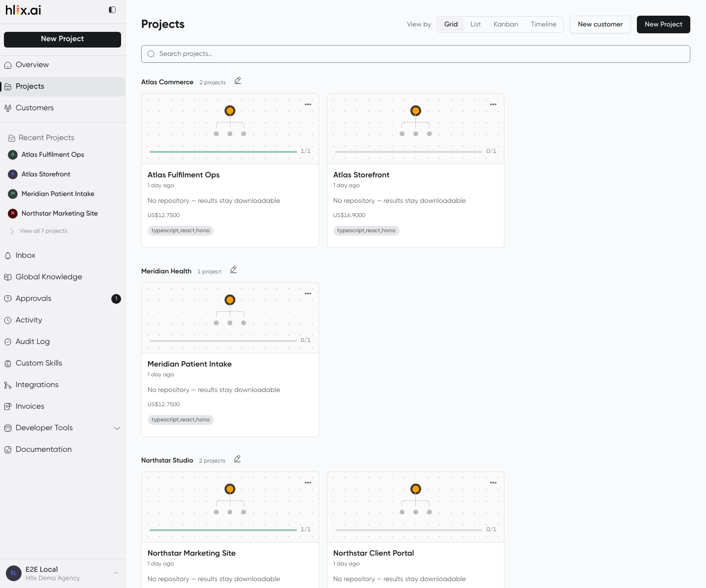Click the Audit Log shield icon

[8, 342]
